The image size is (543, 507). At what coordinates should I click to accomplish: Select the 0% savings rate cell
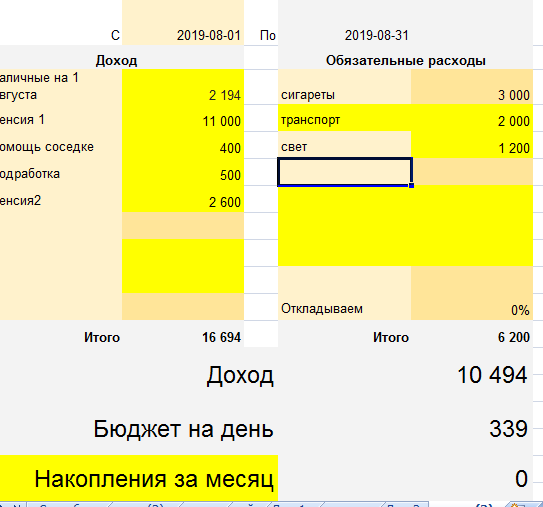(520, 310)
